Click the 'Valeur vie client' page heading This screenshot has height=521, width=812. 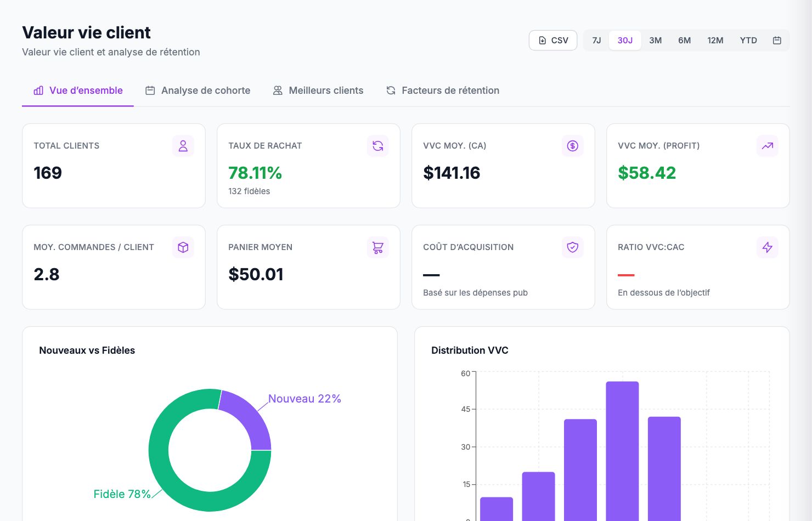(x=86, y=33)
